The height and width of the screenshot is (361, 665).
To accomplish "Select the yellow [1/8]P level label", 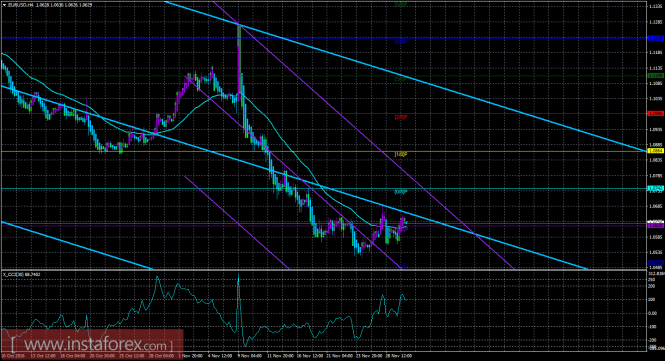I will 401,154.
